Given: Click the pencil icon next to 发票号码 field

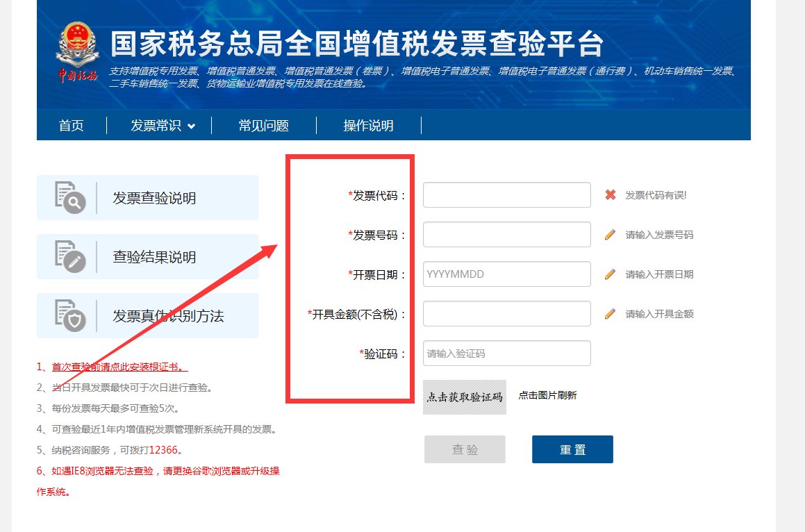Looking at the screenshot, I should click(x=609, y=235).
